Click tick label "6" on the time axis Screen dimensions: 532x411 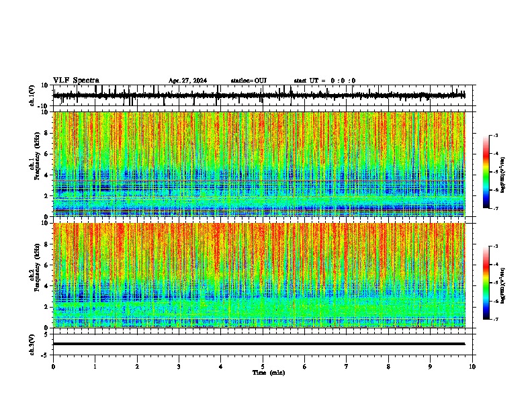pos(305,367)
